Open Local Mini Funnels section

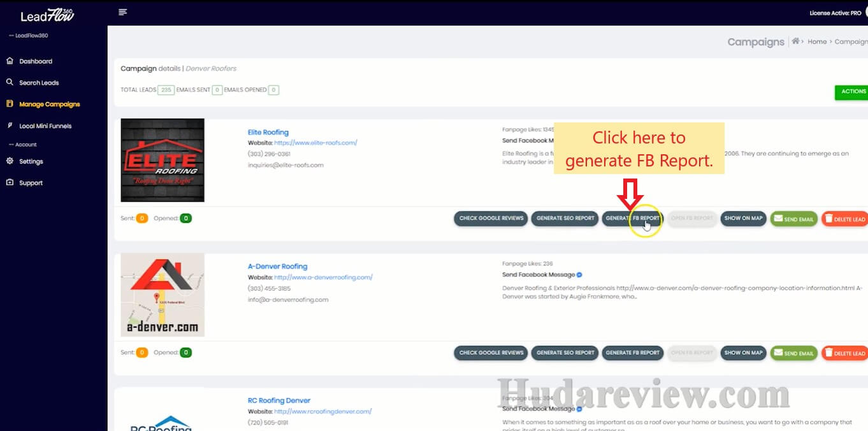pyautogui.click(x=45, y=126)
